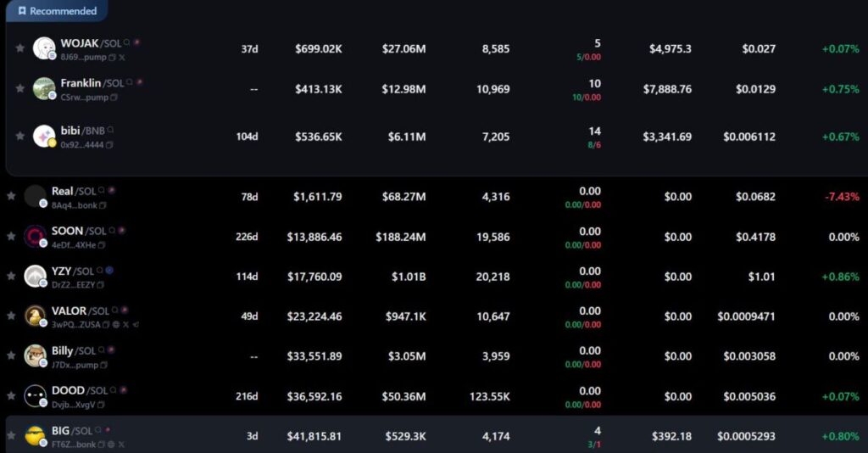868x453 pixels.
Task: Open the YZY/SOL token name
Action: [x=63, y=271]
